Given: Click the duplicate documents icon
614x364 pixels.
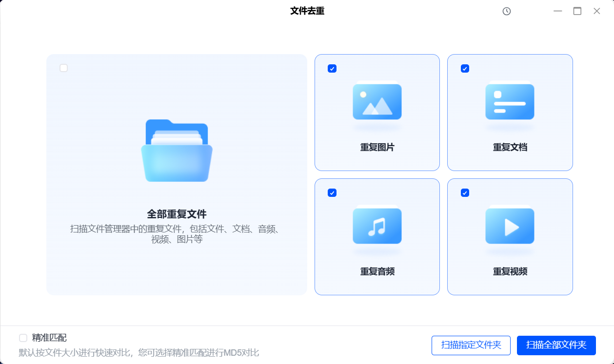Looking at the screenshot, I should tap(510, 101).
